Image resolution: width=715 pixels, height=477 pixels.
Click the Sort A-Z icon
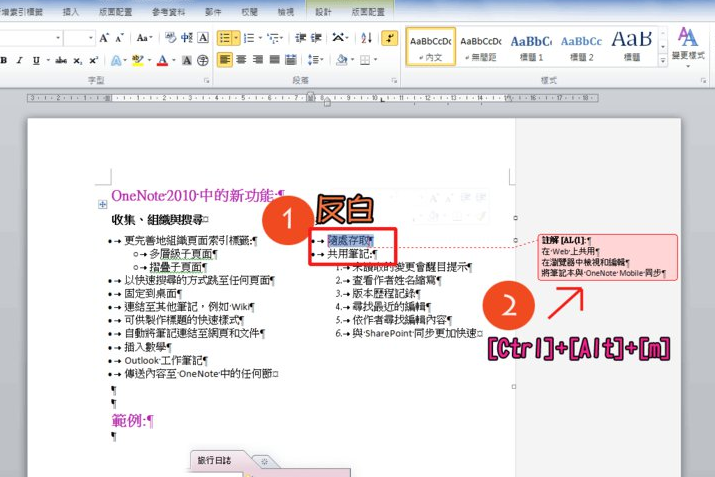[x=366, y=38]
